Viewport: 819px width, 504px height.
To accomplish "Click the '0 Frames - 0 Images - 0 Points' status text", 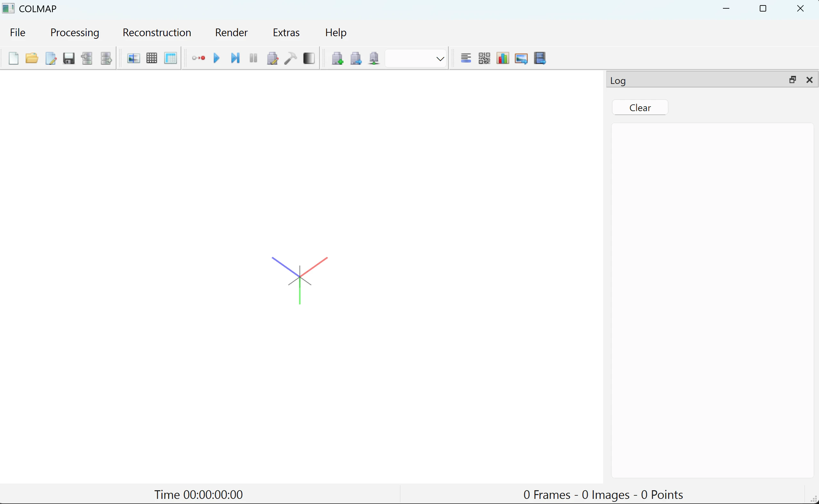I will click(603, 495).
